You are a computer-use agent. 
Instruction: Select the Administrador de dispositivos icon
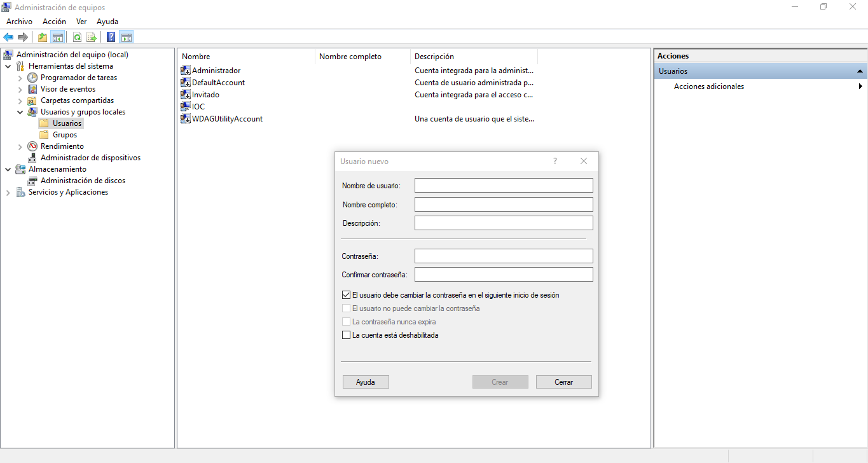[32, 158]
